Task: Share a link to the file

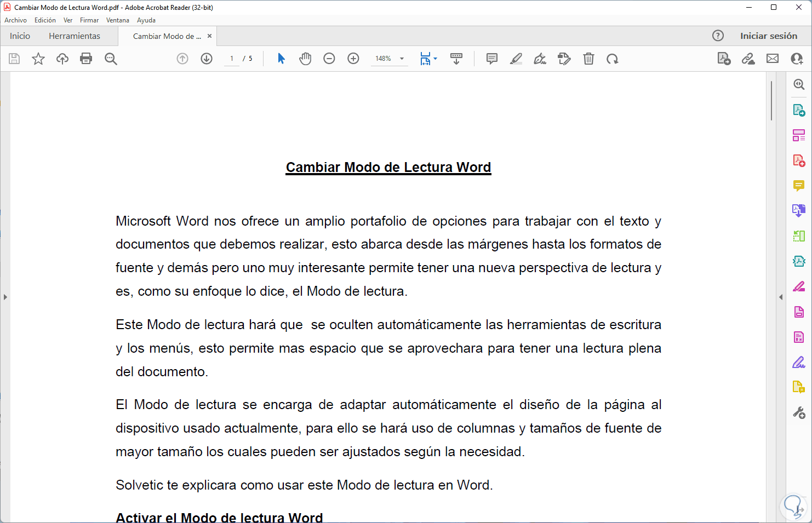Action: (748, 59)
